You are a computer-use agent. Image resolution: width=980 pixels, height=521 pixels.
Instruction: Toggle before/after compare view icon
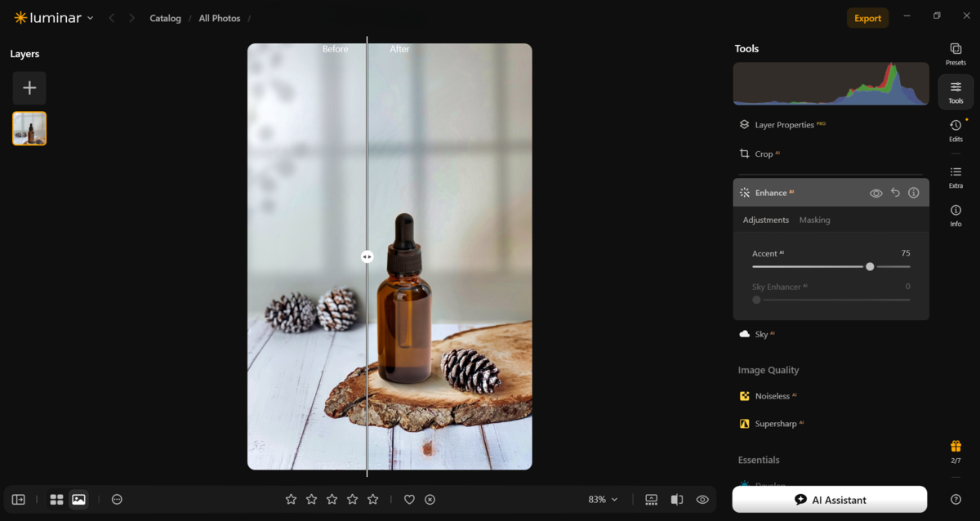(677, 500)
